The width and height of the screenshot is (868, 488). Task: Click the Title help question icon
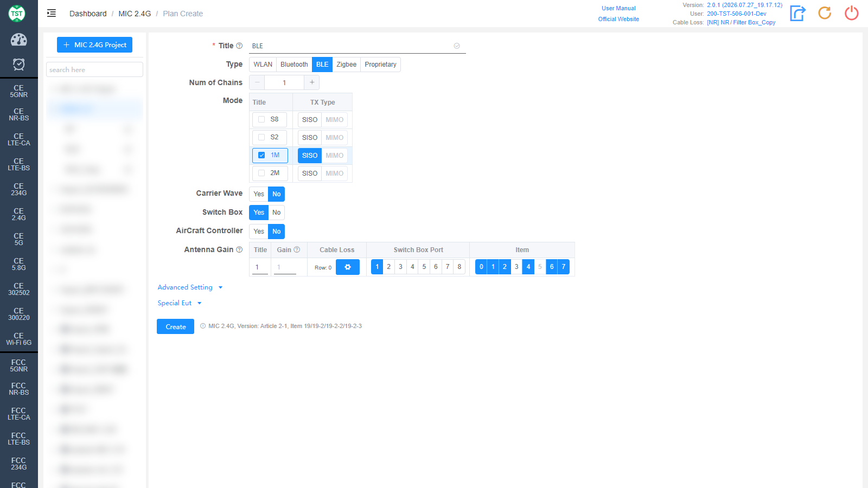click(239, 46)
